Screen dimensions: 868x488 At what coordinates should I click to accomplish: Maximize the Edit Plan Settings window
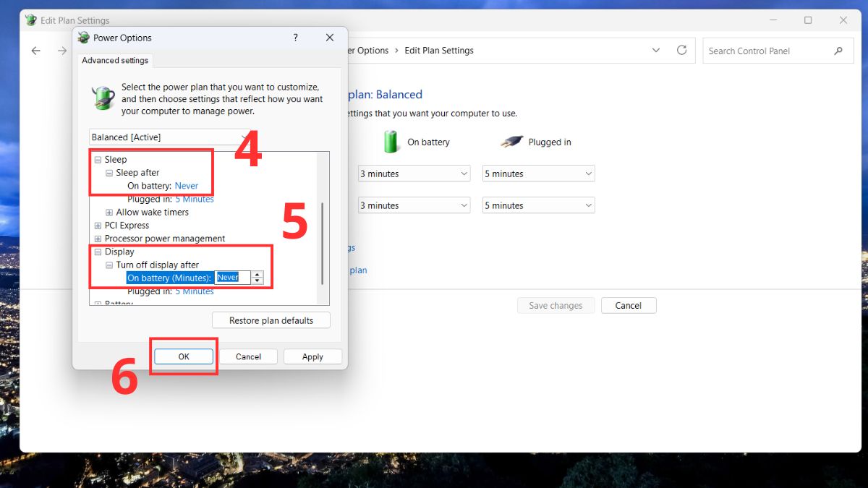[808, 20]
